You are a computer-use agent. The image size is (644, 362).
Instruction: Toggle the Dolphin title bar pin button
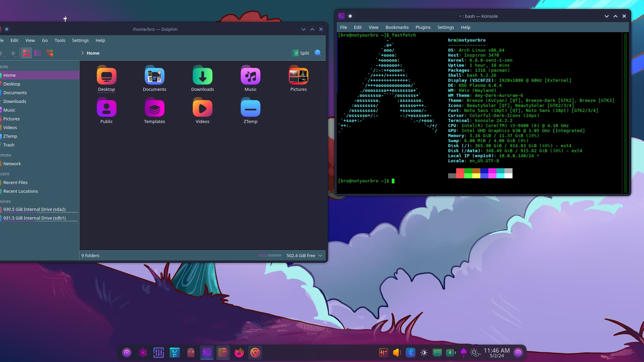point(7,29)
